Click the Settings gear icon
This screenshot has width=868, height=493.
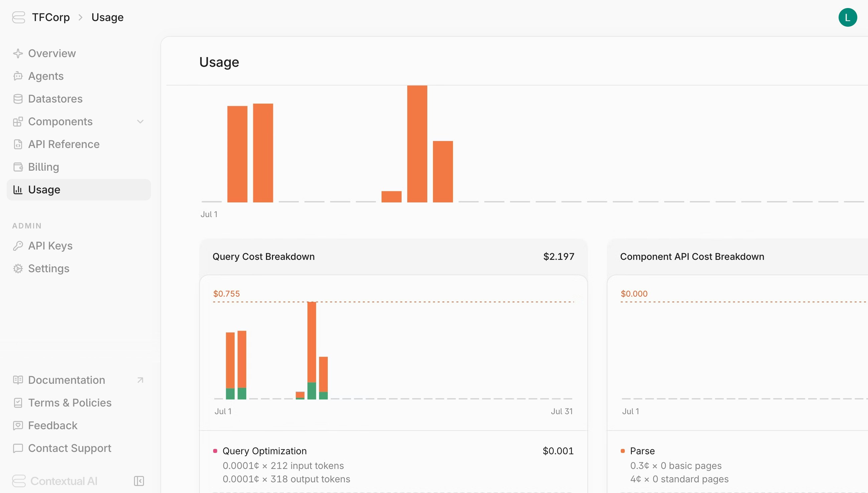(x=18, y=269)
